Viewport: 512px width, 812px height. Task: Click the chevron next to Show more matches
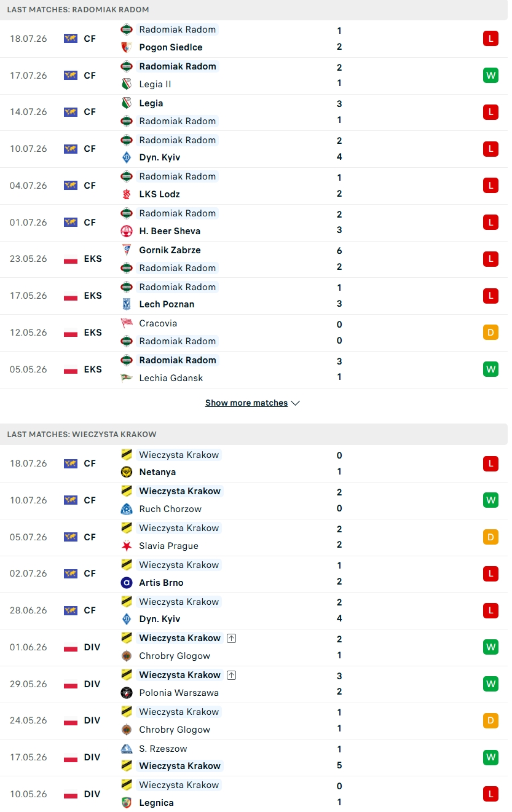296,403
